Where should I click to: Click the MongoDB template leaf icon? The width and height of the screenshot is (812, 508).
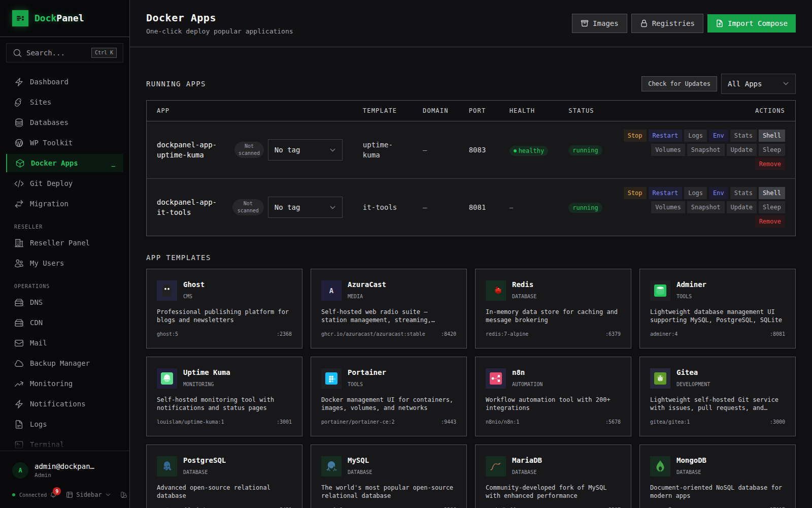pyautogui.click(x=660, y=466)
